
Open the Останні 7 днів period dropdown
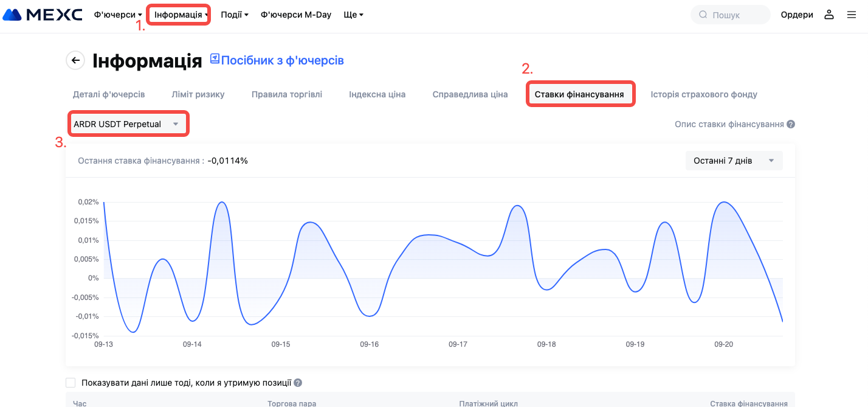[x=734, y=161]
